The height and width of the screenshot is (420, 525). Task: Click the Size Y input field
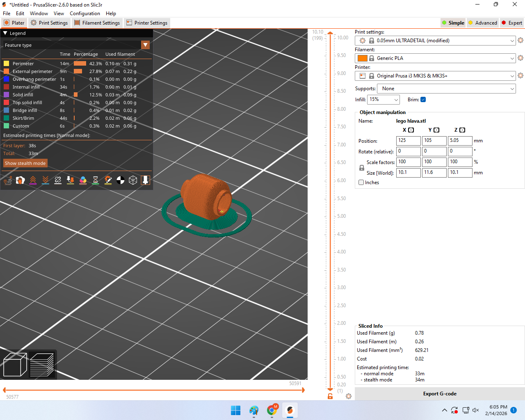(x=434, y=173)
